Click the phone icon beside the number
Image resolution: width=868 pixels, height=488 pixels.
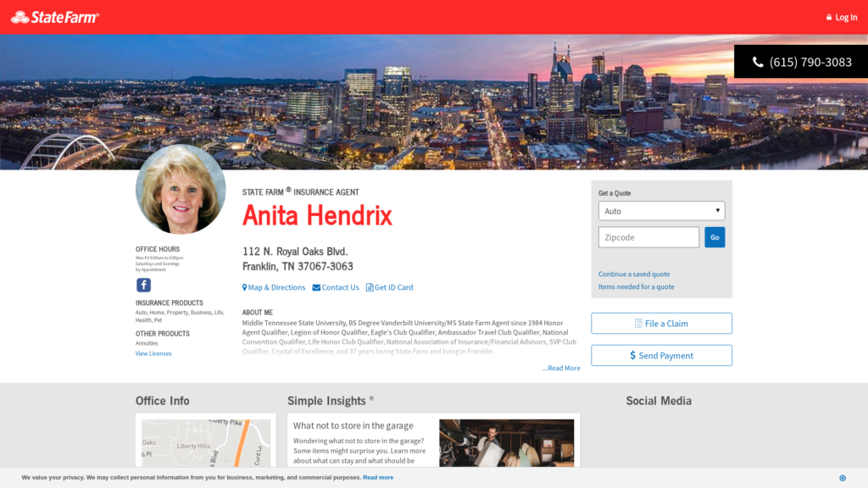click(x=758, y=62)
